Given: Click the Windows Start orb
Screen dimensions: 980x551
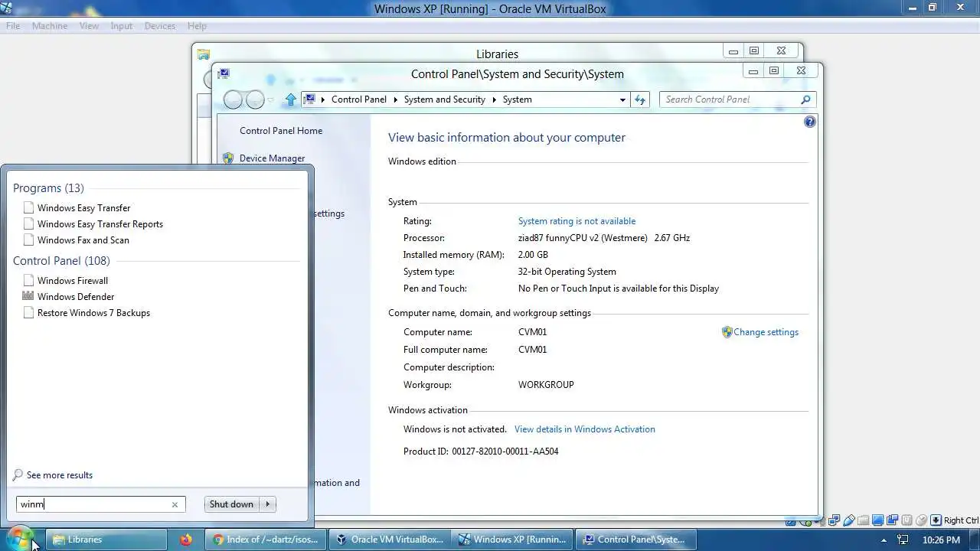Looking at the screenshot, I should [x=21, y=538].
